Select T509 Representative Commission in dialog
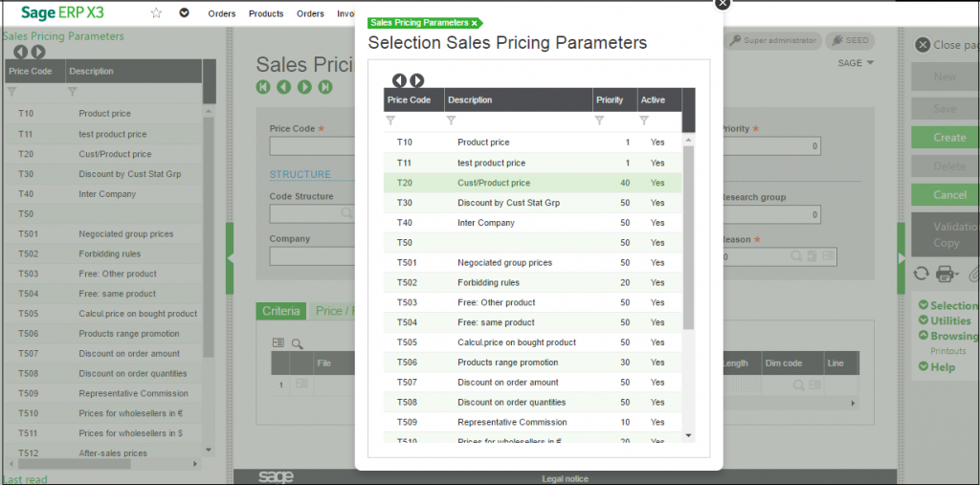 (x=532, y=422)
